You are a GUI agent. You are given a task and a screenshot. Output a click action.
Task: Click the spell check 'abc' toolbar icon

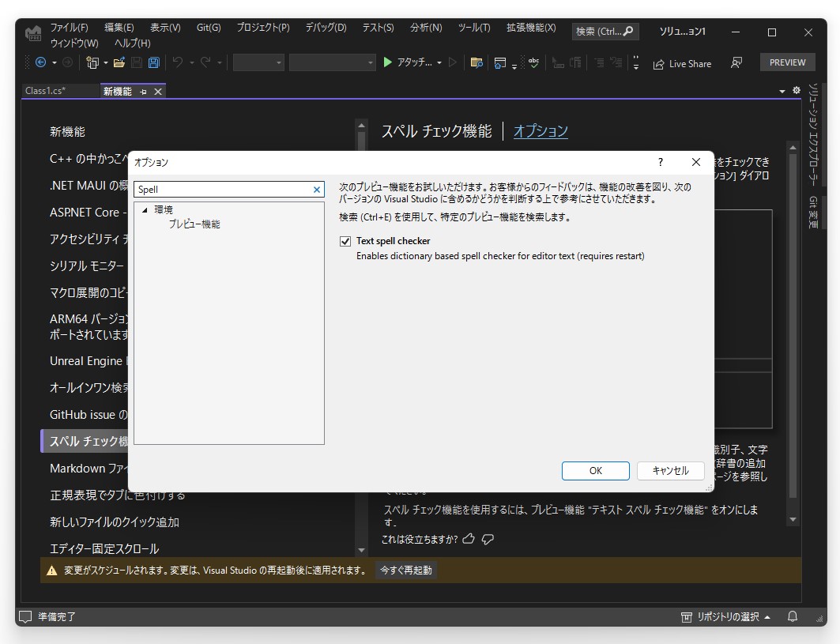[x=533, y=63]
